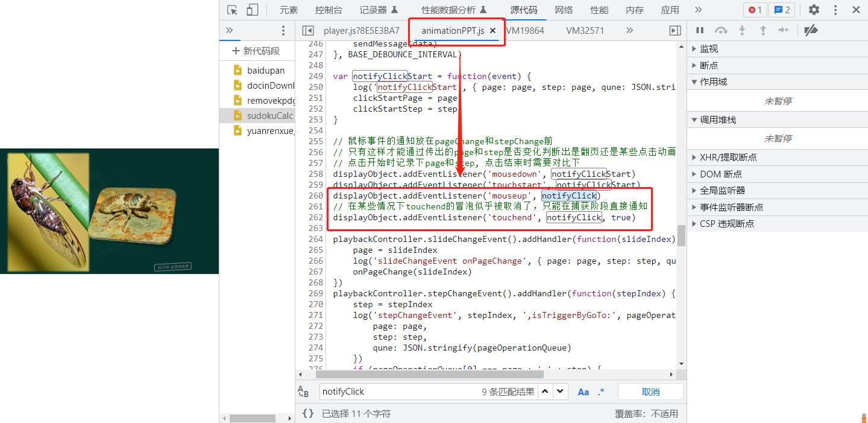Click the pretty-print curly braces icon
The image size is (868, 423).
pos(308,413)
